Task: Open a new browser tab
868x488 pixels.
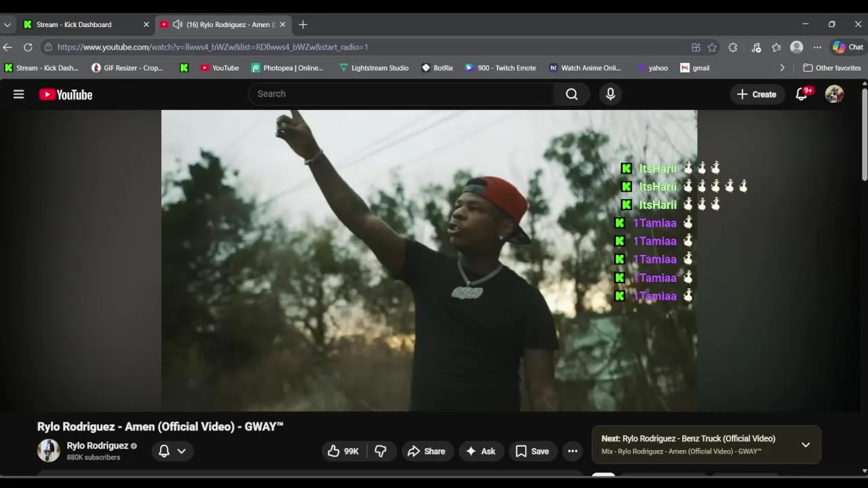Action: [303, 24]
